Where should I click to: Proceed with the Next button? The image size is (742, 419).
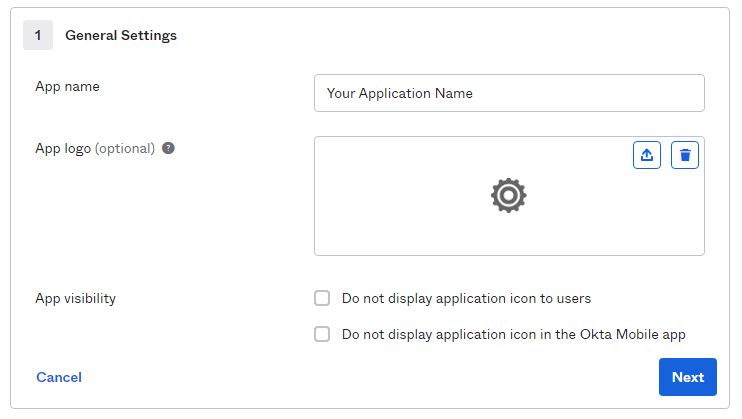point(688,377)
